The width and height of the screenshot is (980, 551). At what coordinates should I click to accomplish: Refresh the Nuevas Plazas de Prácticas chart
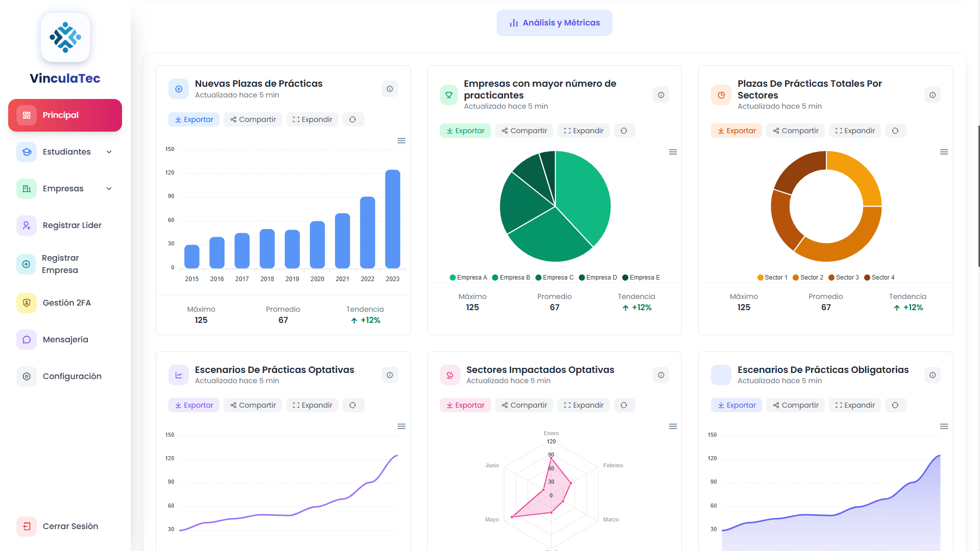pyautogui.click(x=353, y=119)
